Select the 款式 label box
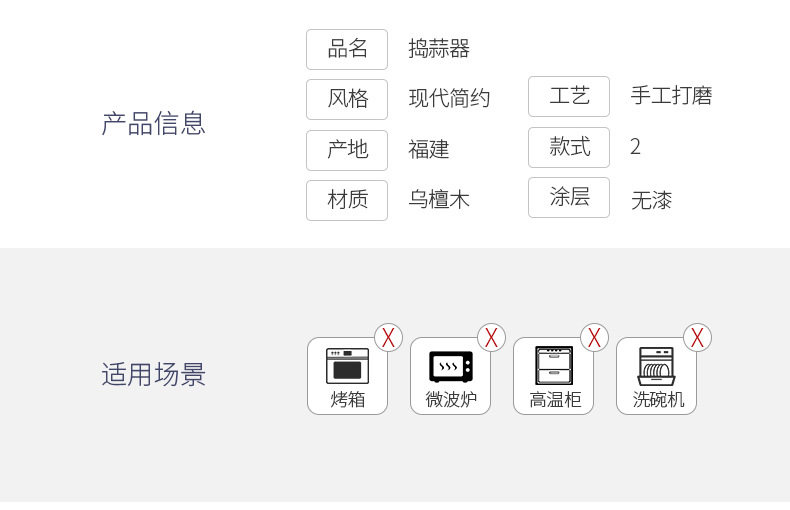The height and width of the screenshot is (510, 790). (x=569, y=147)
